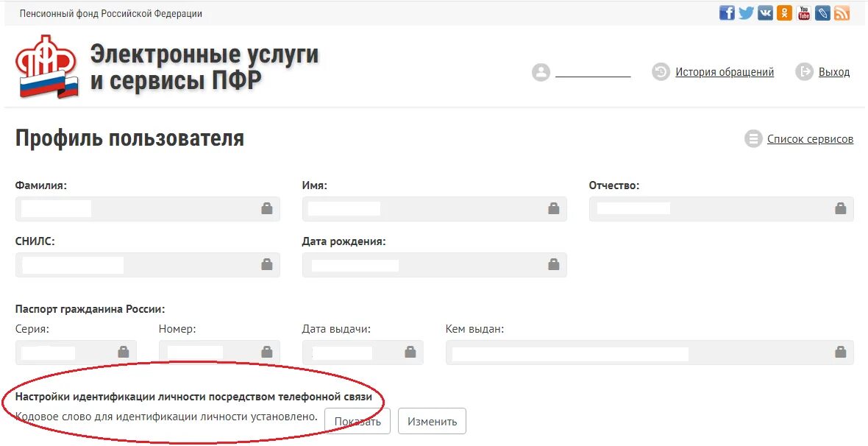Click the Дата рождения field
The width and height of the screenshot is (868, 446).
435,265
